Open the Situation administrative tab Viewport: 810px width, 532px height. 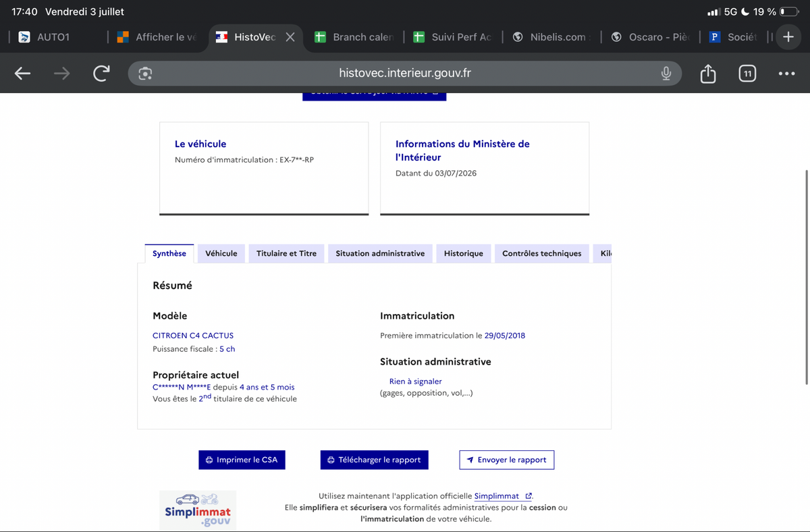(x=380, y=253)
